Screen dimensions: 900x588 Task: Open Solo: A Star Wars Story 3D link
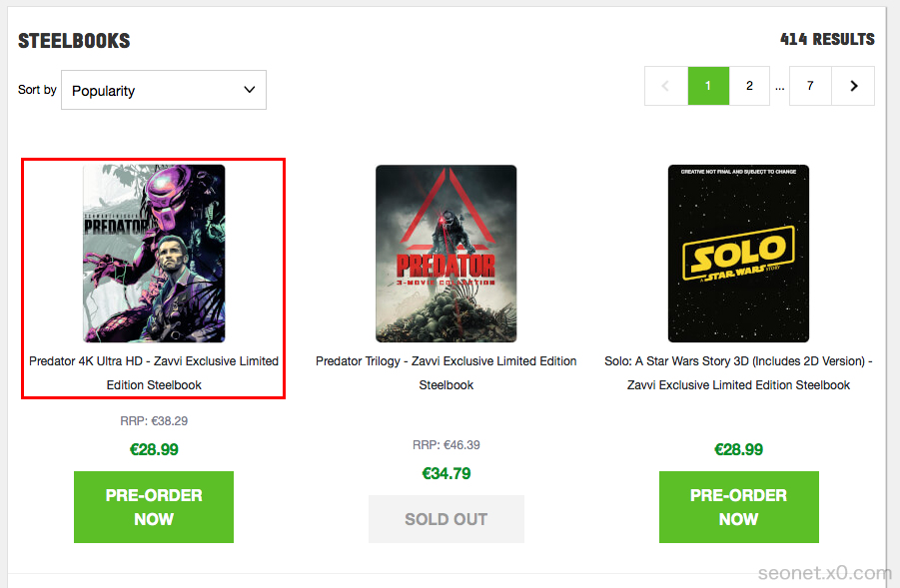738,372
